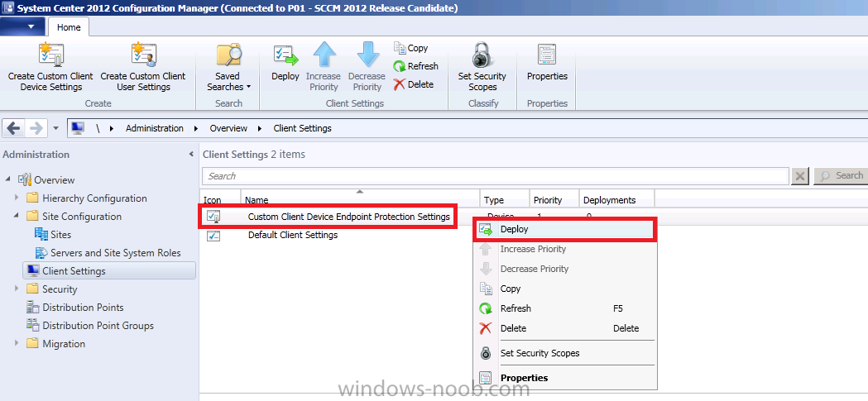Select Hierarchy Configuration in the tree
This screenshot has width=868, height=401.
94,198
